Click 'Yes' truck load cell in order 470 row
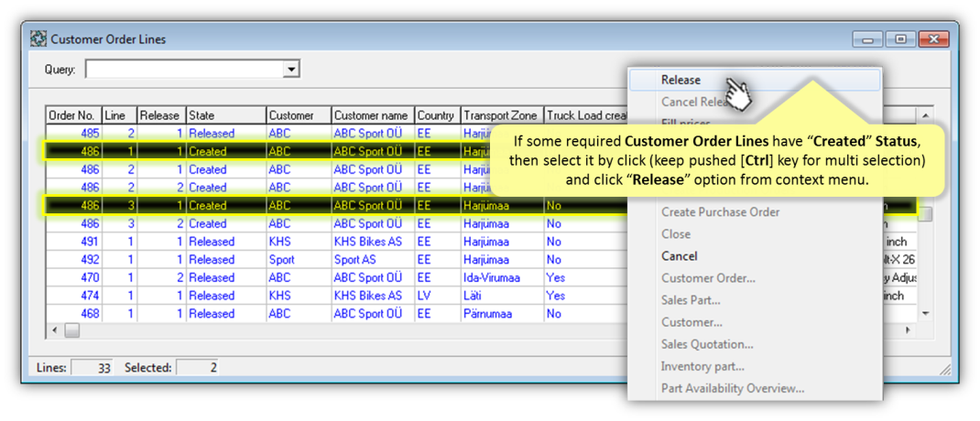The width and height of the screenshot is (980, 421). (x=585, y=277)
